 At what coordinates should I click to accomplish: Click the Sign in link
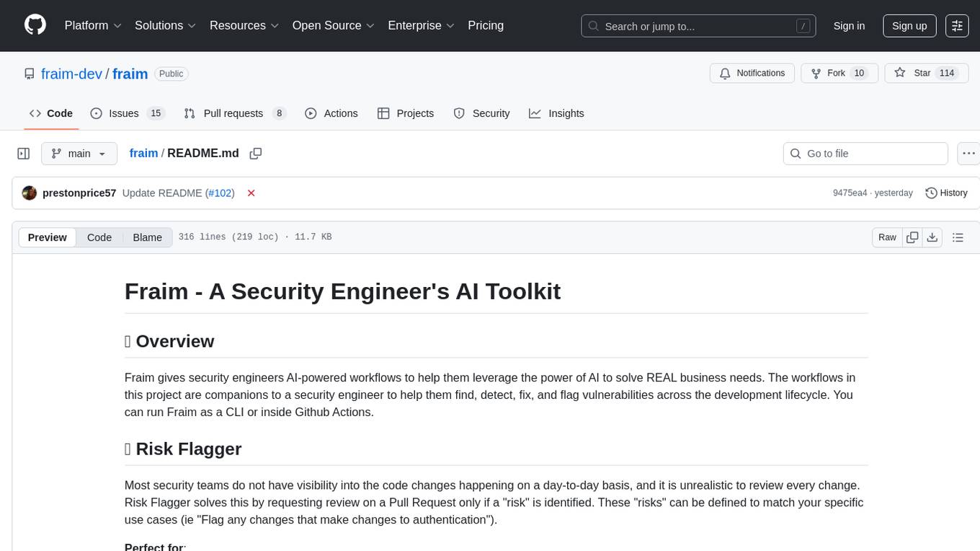(849, 26)
